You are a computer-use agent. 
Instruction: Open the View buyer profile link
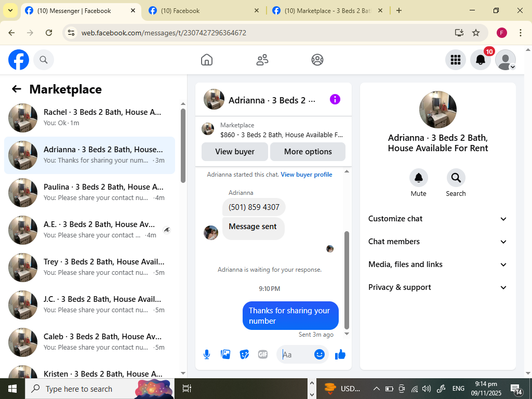pos(307,175)
